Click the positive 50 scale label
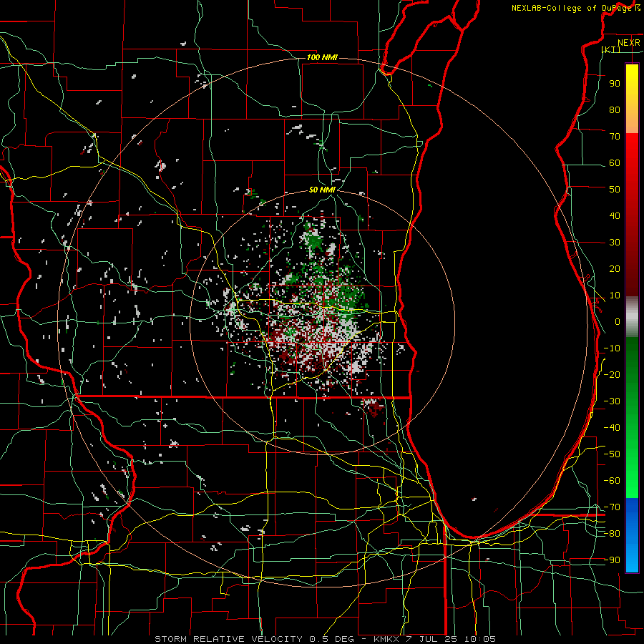This screenshot has width=644, height=644. (x=615, y=190)
